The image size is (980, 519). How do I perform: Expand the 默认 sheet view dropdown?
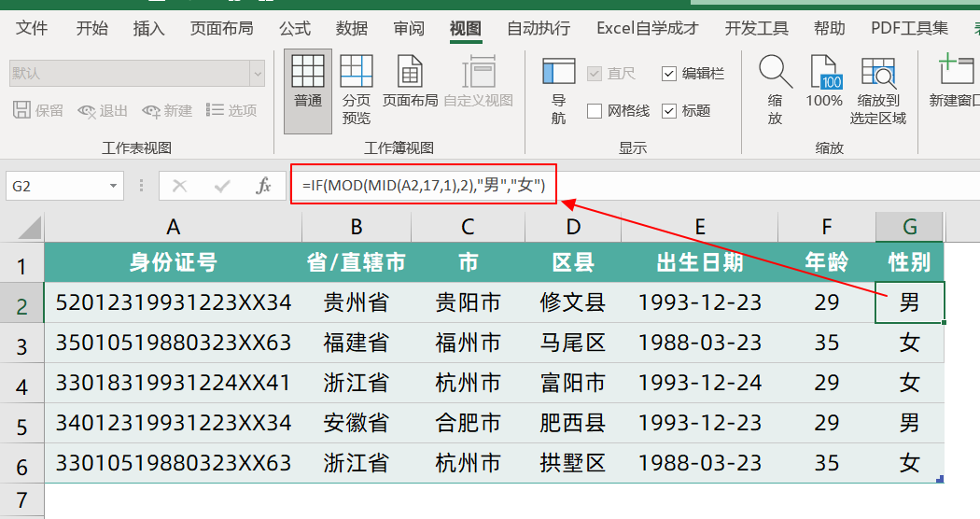click(257, 74)
